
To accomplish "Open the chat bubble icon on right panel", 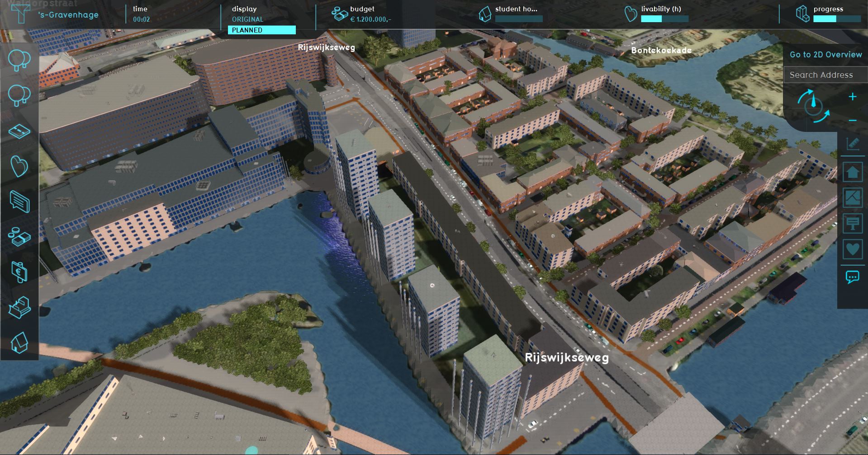I will click(x=852, y=277).
